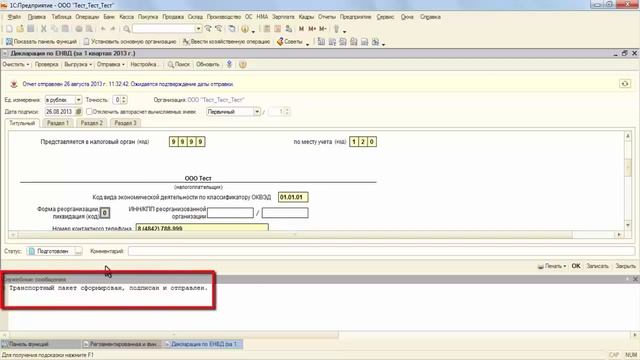
Task: Open the main toolbar search field dropdown
Action: [x=198, y=29]
